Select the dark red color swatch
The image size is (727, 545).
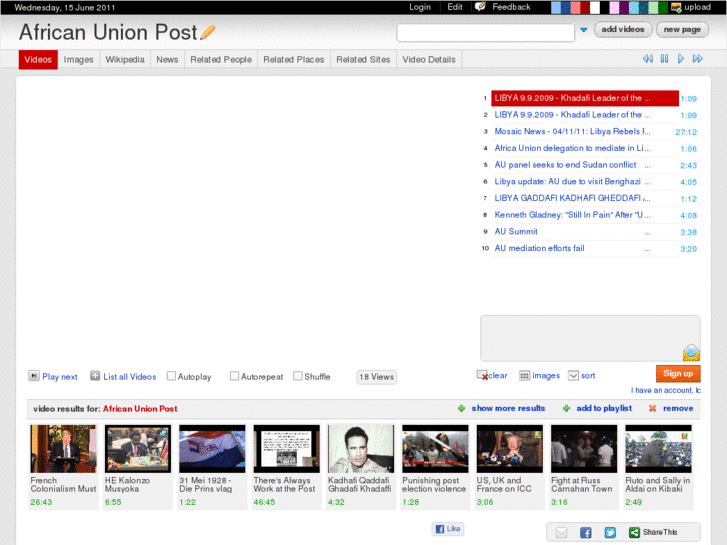(x=585, y=7)
